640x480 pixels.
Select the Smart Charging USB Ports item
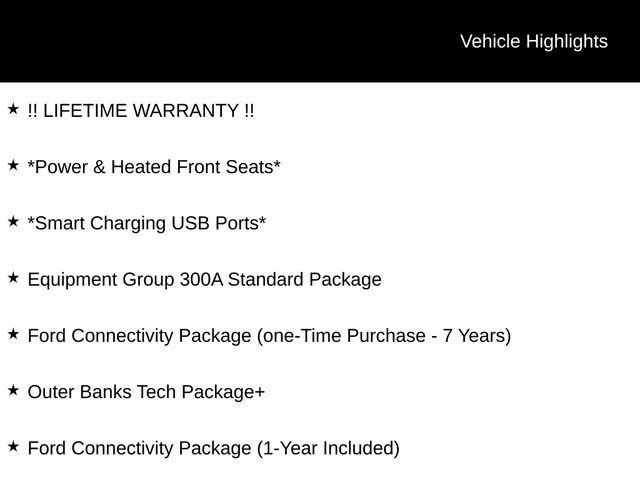[x=147, y=223]
